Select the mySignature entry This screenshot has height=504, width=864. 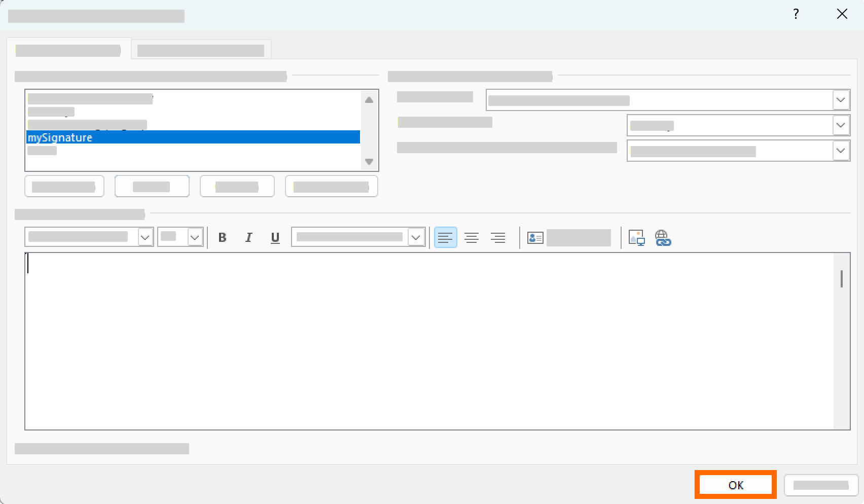[193, 137]
